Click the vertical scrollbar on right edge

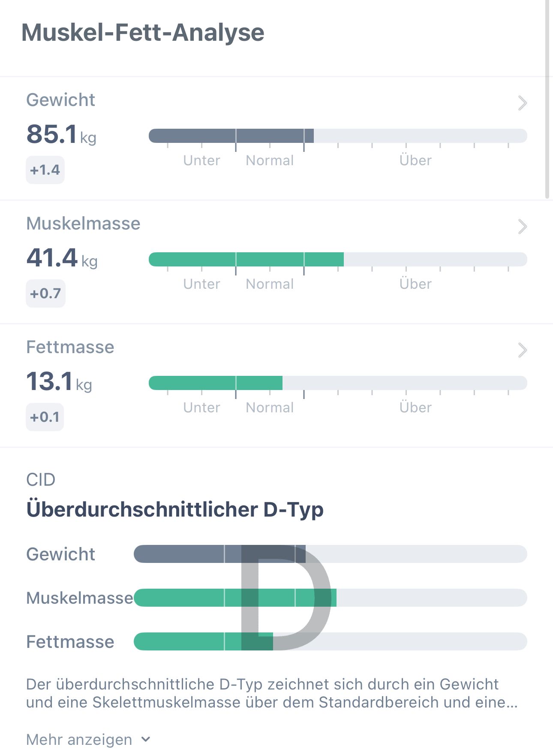click(547, 99)
